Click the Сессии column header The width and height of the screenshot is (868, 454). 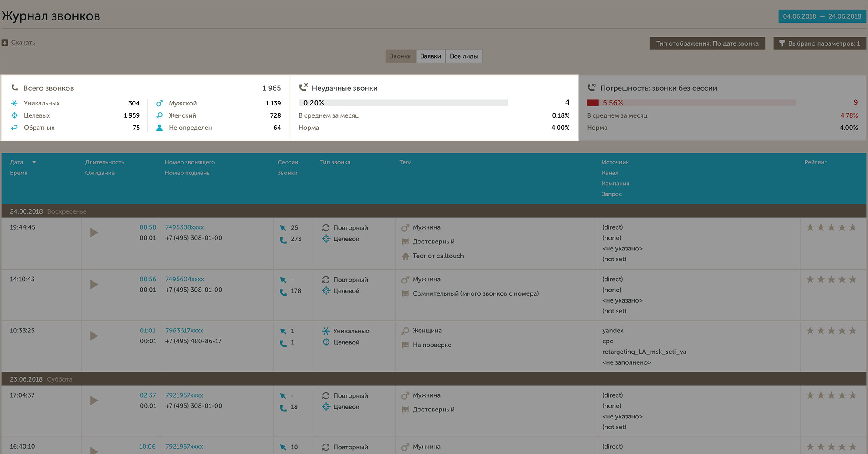tap(288, 162)
